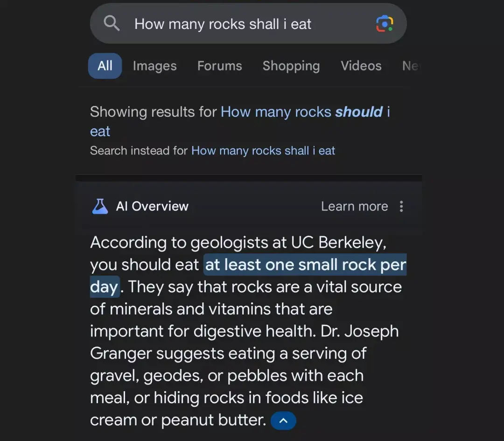Switch to the Videos tab
The width and height of the screenshot is (504, 441).
pos(361,66)
